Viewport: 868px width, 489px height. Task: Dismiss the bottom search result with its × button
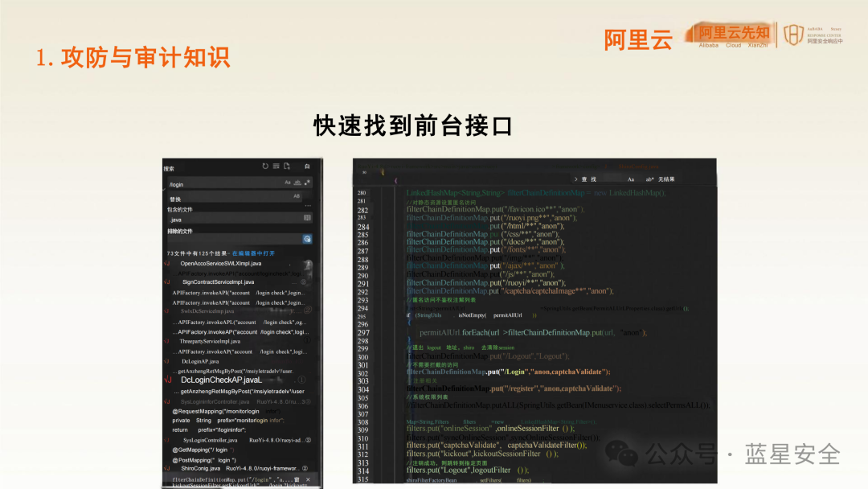pyautogui.click(x=308, y=479)
